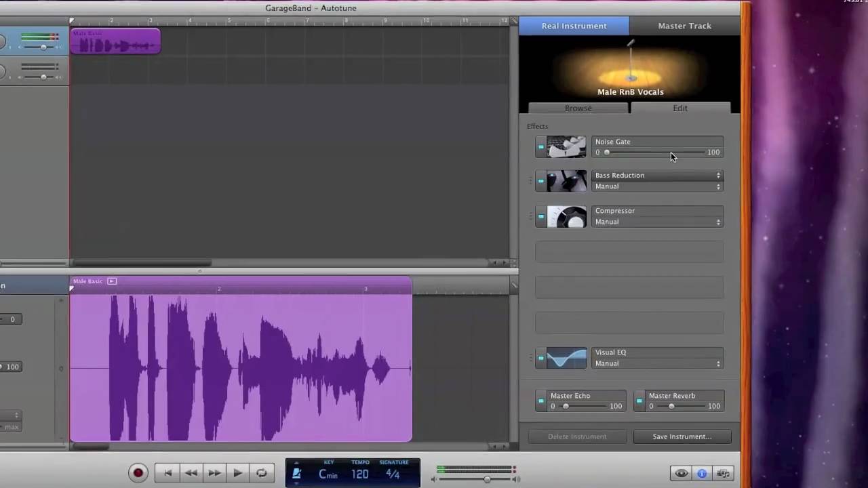Click the Rewind transport button
The height and width of the screenshot is (488, 868).
pyautogui.click(x=191, y=473)
